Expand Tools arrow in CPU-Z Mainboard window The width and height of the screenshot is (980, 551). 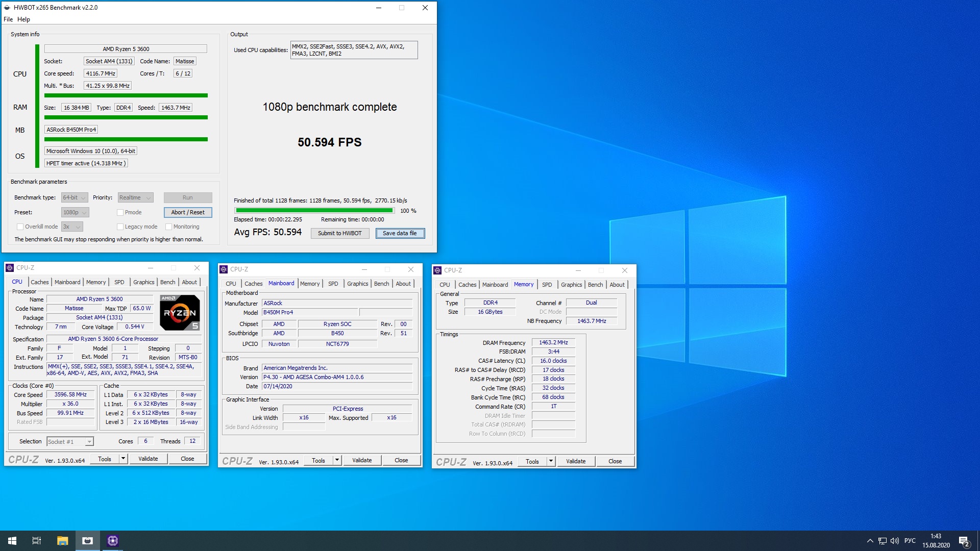click(337, 461)
